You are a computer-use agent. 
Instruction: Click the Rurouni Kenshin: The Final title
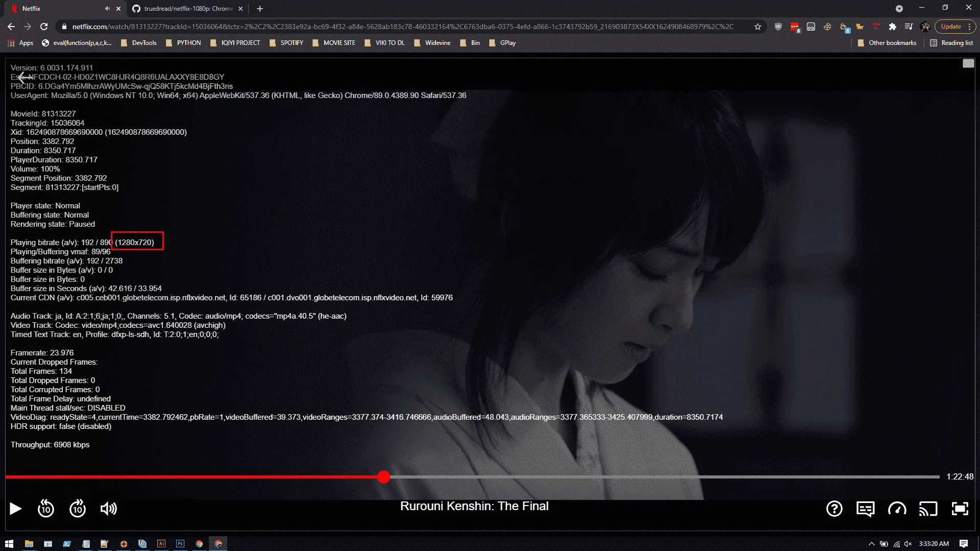click(x=474, y=506)
